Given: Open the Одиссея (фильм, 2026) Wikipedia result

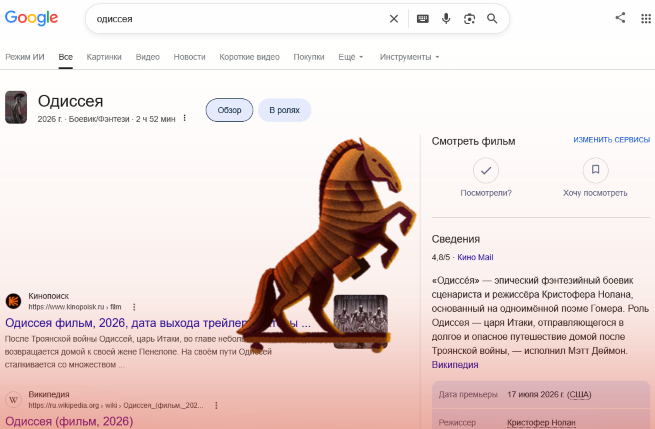Looking at the screenshot, I should [69, 421].
